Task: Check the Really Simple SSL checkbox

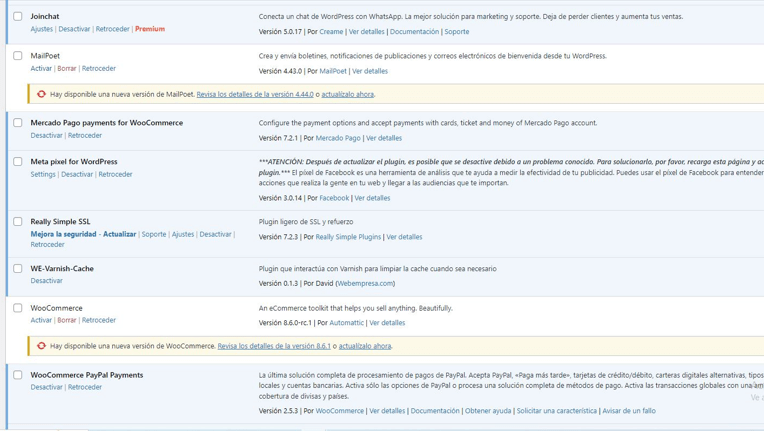Action: (x=18, y=222)
